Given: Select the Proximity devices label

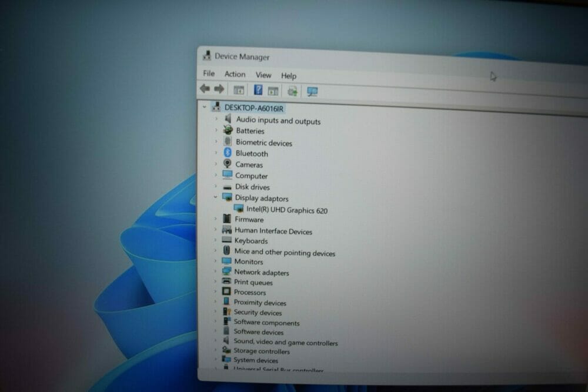Looking at the screenshot, I should [260, 303].
